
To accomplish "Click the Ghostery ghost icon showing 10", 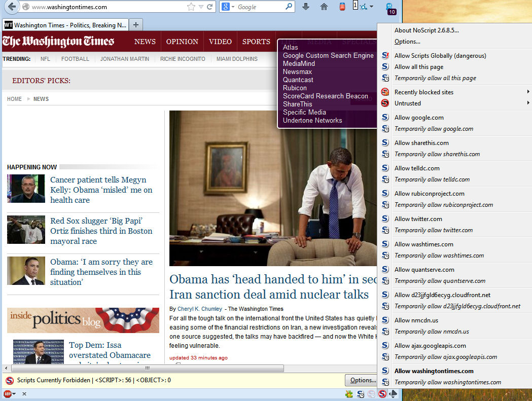I will (389, 8).
